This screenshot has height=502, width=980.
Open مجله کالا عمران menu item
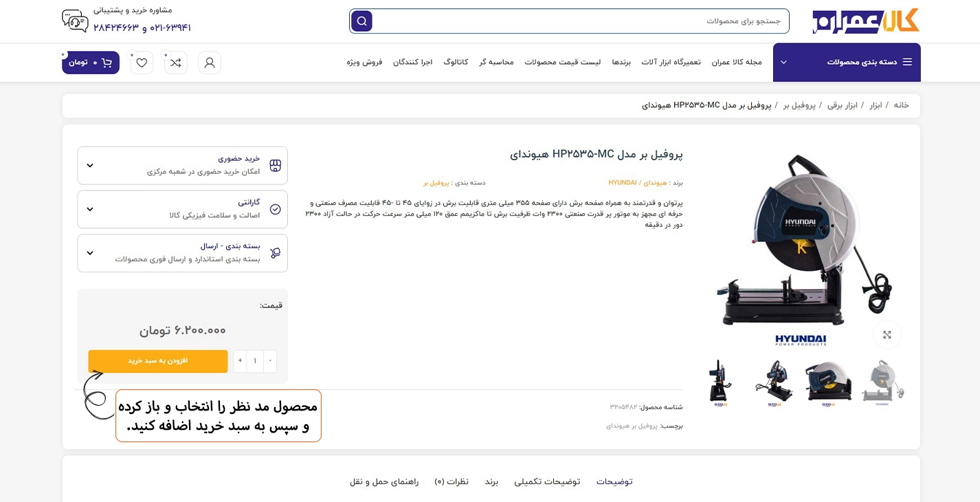pyautogui.click(x=737, y=62)
